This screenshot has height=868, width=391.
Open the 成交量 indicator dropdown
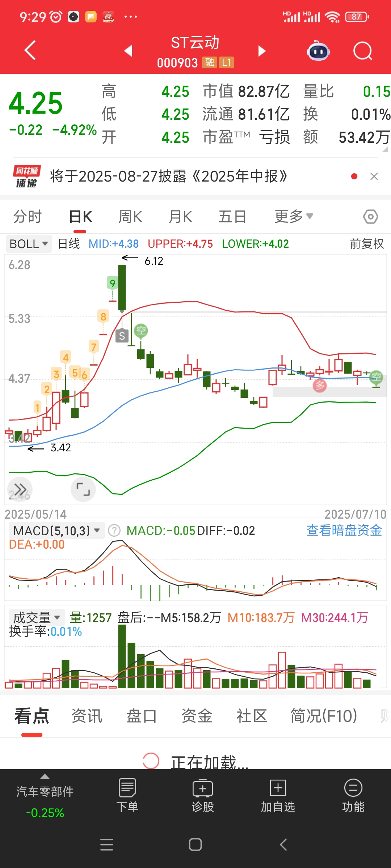pyautogui.click(x=37, y=617)
